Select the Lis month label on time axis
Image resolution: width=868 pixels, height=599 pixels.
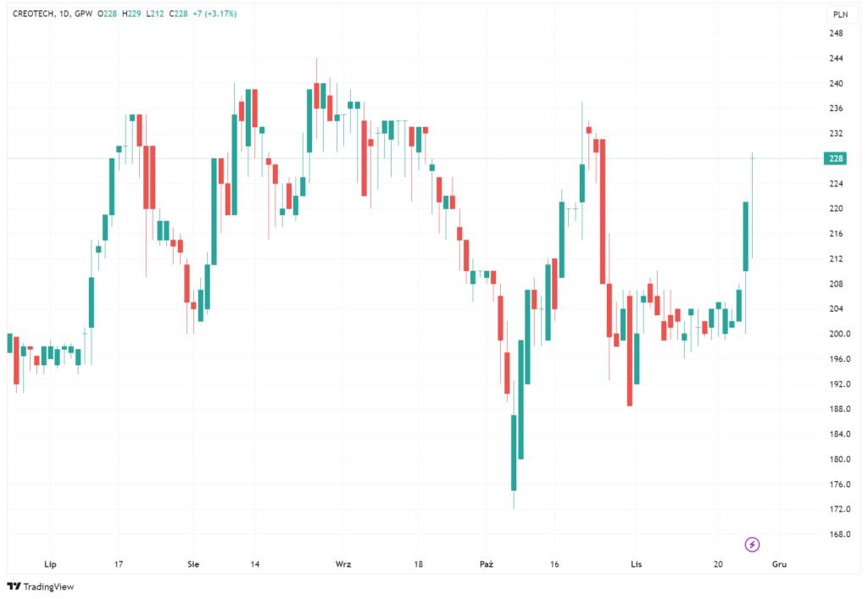[x=637, y=563]
